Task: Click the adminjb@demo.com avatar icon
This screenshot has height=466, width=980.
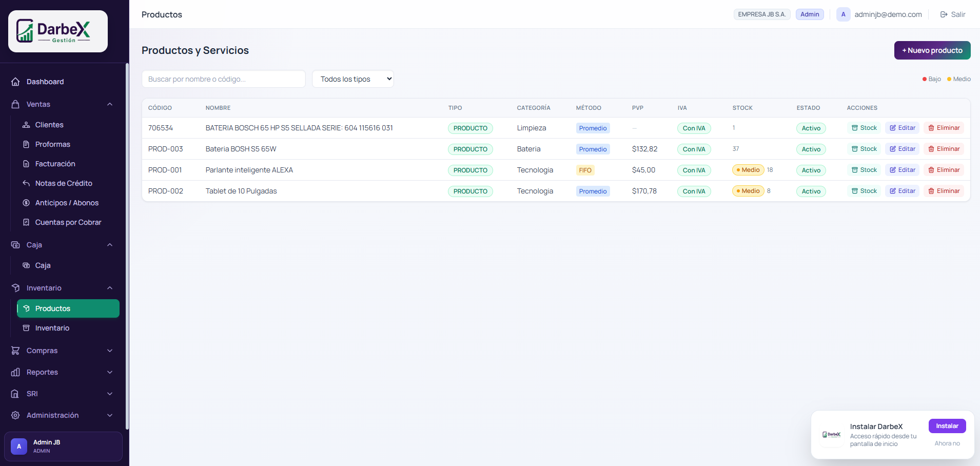Action: coord(843,14)
